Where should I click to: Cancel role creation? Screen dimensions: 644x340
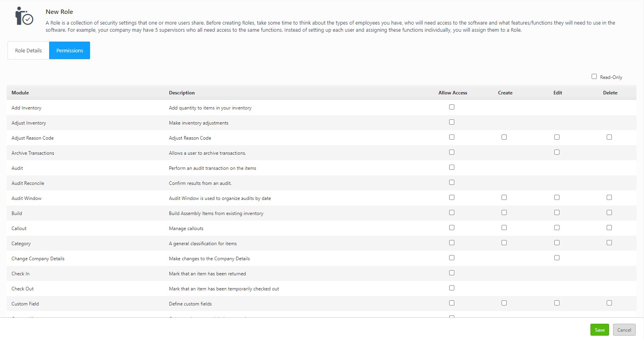(x=624, y=330)
